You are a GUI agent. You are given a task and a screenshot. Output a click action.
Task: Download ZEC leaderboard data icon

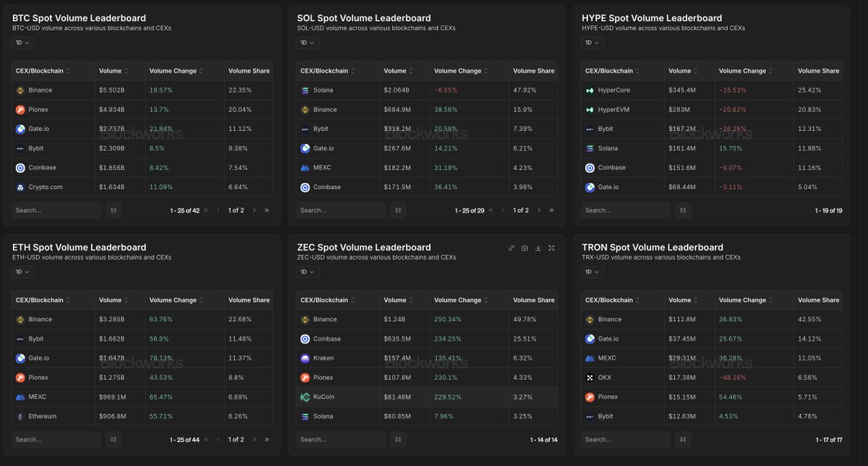click(x=538, y=247)
